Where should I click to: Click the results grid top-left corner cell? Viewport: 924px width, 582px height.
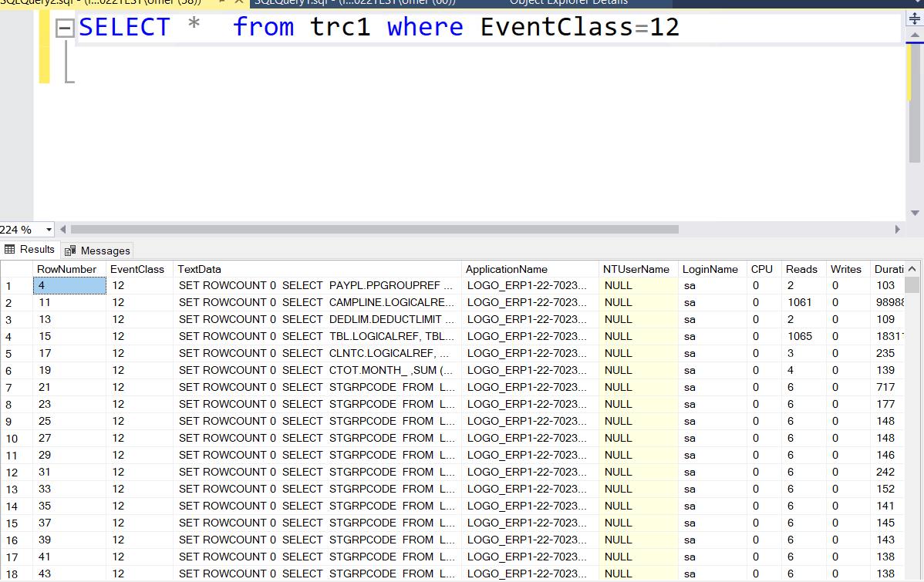point(16,269)
